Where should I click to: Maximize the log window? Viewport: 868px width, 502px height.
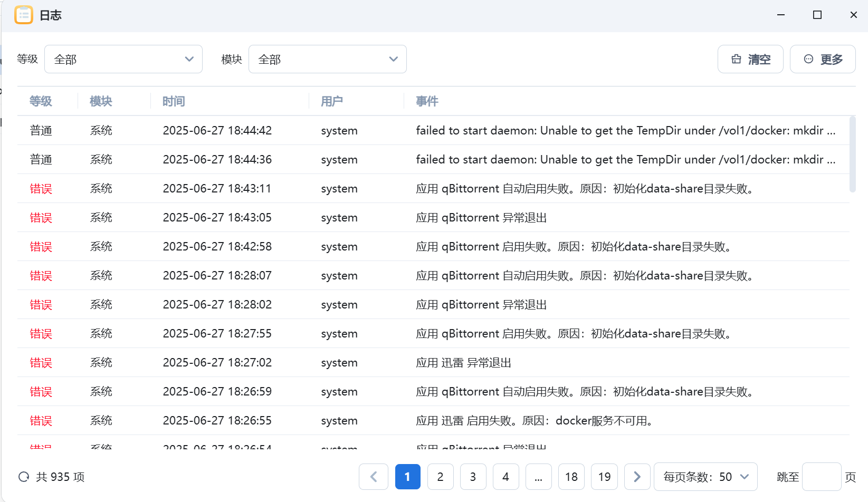pyautogui.click(x=817, y=15)
